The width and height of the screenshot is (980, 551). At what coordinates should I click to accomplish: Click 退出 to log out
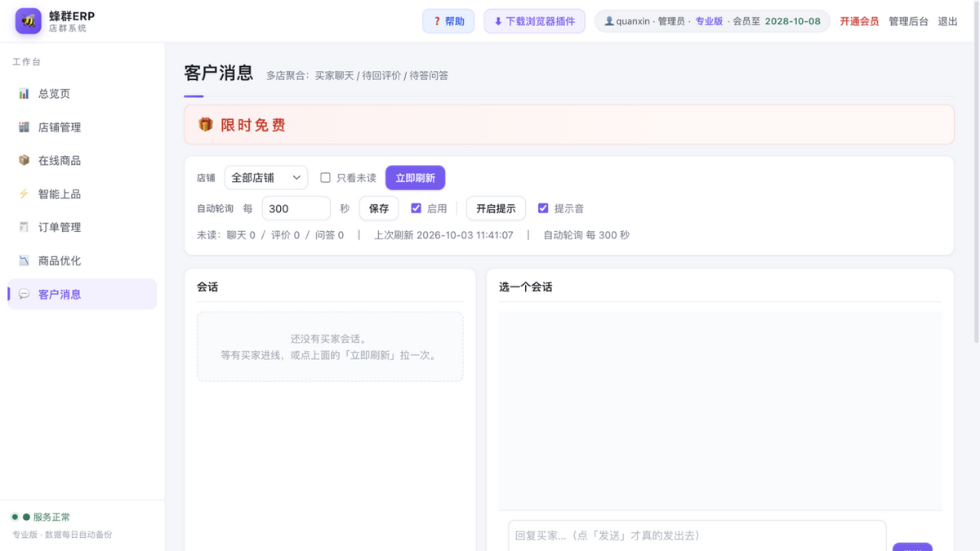(948, 21)
